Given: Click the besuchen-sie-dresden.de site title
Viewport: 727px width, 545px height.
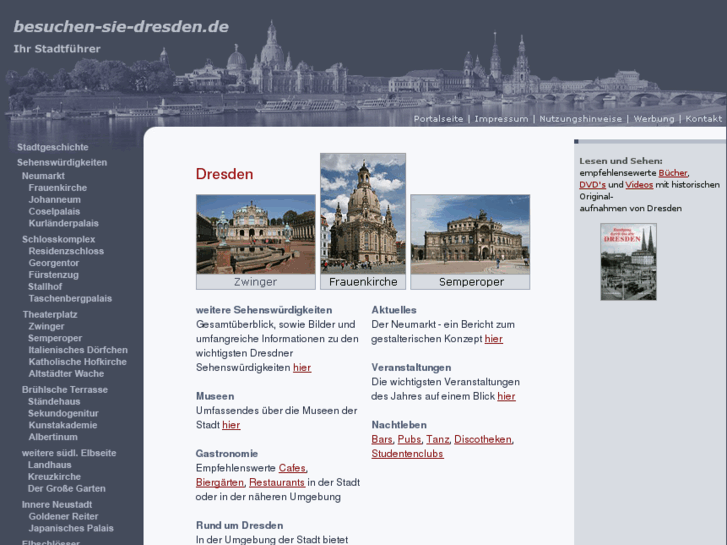Looking at the screenshot, I should click(121, 26).
